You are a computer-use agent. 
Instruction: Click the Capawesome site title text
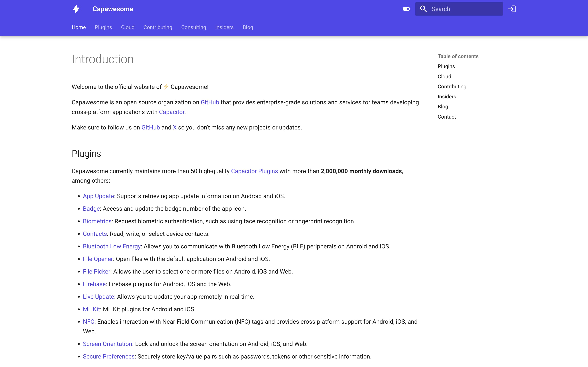[113, 9]
